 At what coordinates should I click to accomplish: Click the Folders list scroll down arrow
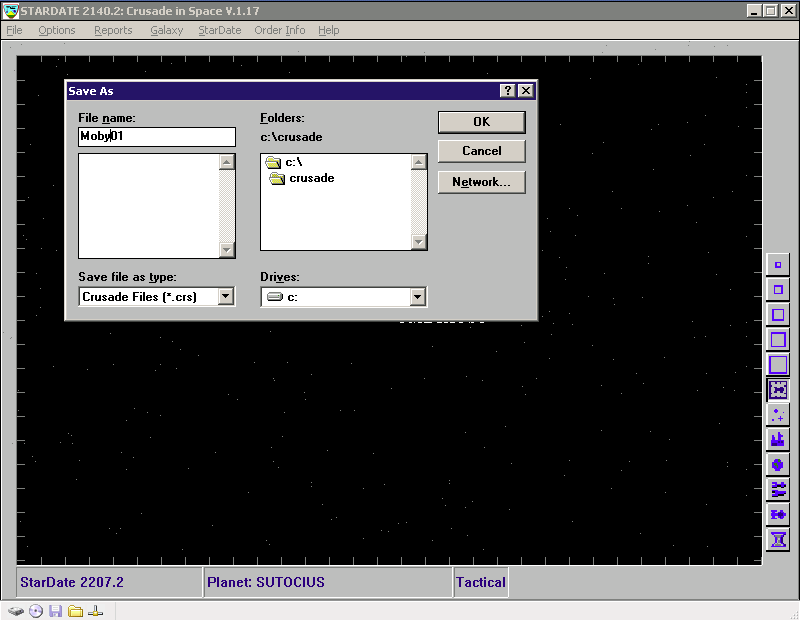pos(418,242)
